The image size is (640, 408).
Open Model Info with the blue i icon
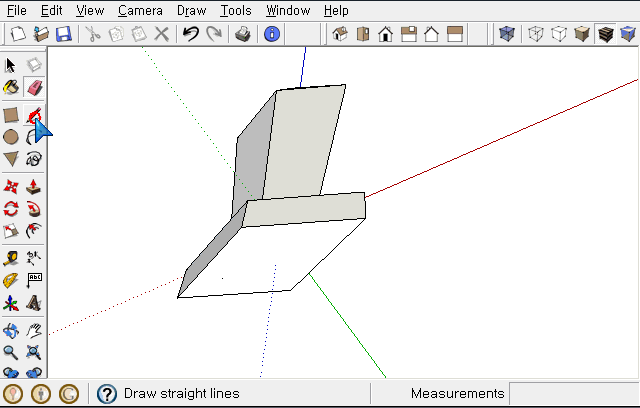272,34
